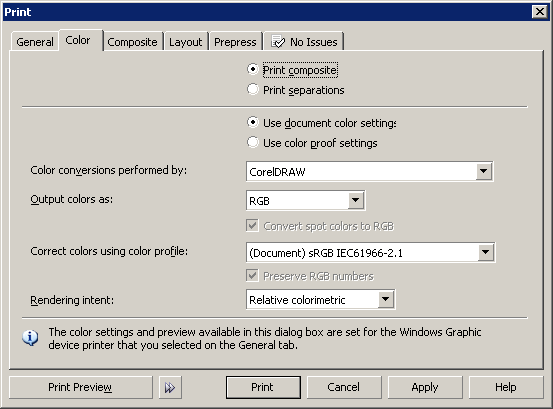Toggle Preserve RGB numbers checkbox
The height and width of the screenshot is (409, 553).
[x=252, y=275]
